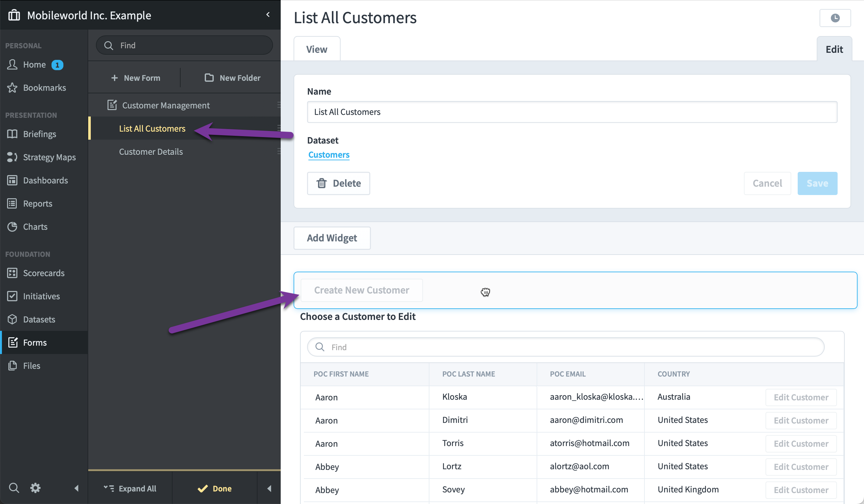Viewport: 864px width, 504px height.
Task: Edit Customer for Abbey Sovey
Action: click(801, 490)
